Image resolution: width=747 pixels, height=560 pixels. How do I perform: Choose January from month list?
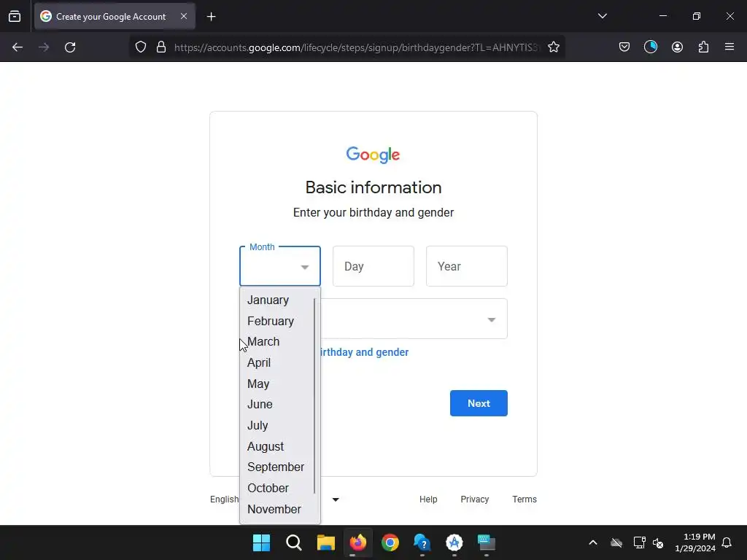coord(276,300)
